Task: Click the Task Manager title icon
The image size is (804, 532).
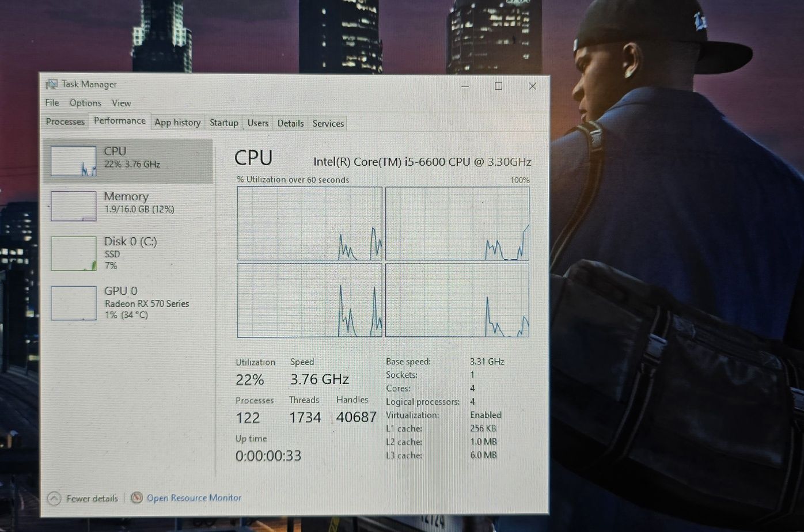Action: pyautogui.click(x=52, y=84)
